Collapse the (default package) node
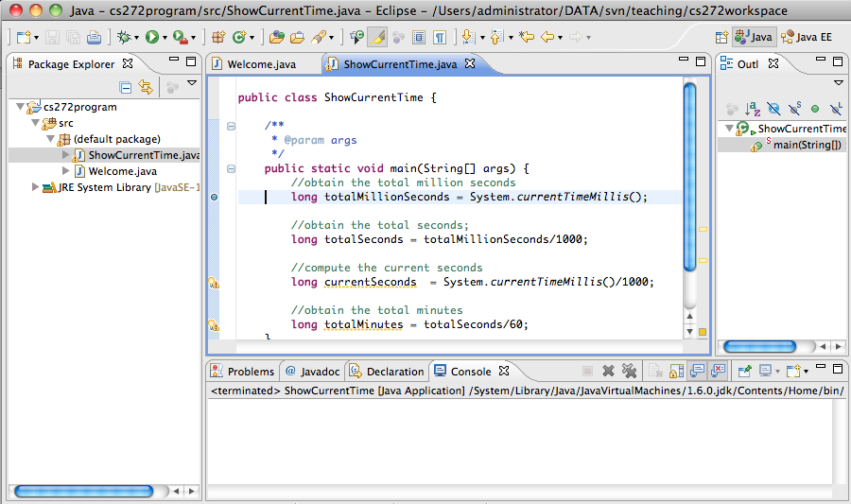 [x=50, y=139]
